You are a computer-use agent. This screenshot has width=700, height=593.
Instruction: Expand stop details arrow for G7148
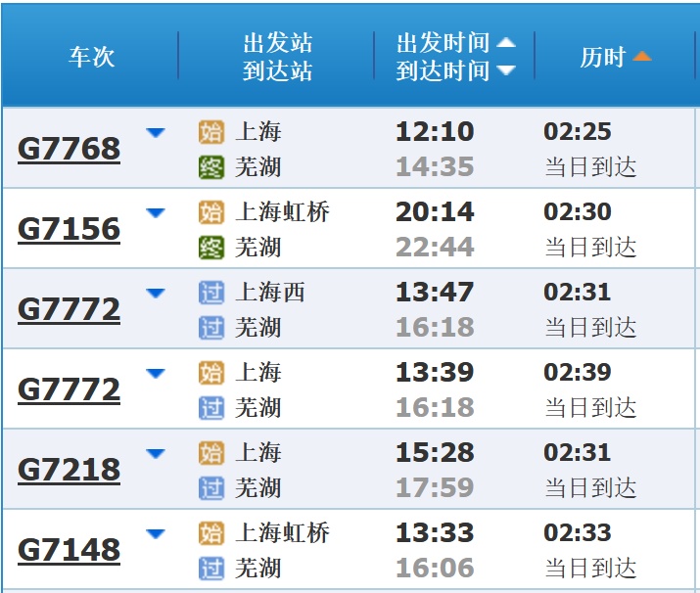(156, 534)
